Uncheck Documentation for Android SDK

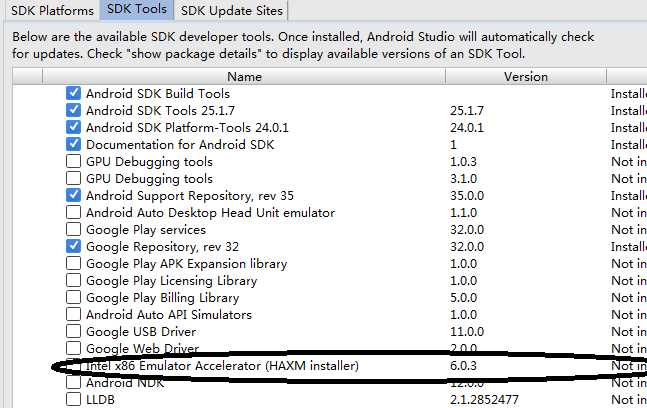(73, 145)
